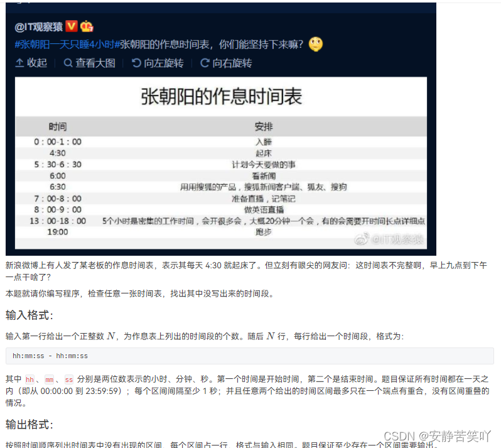Image resolution: width=501 pixels, height=448 pixels.
Task: Click the inline hh code tag
Action: click(x=30, y=380)
